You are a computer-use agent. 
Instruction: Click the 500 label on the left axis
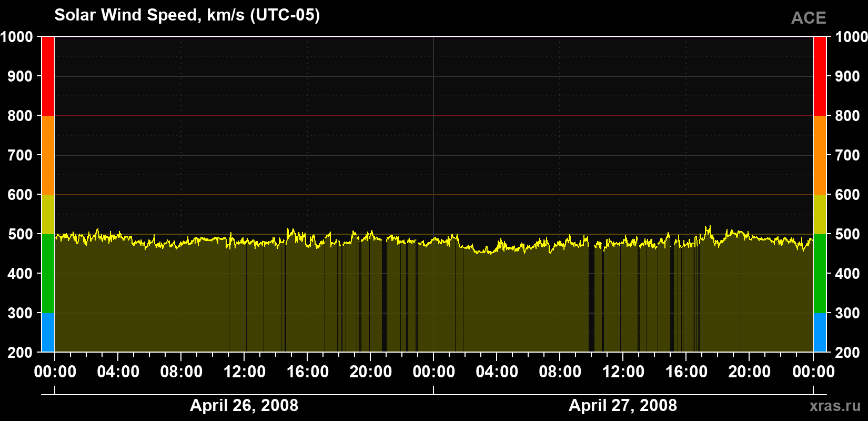coord(21,234)
